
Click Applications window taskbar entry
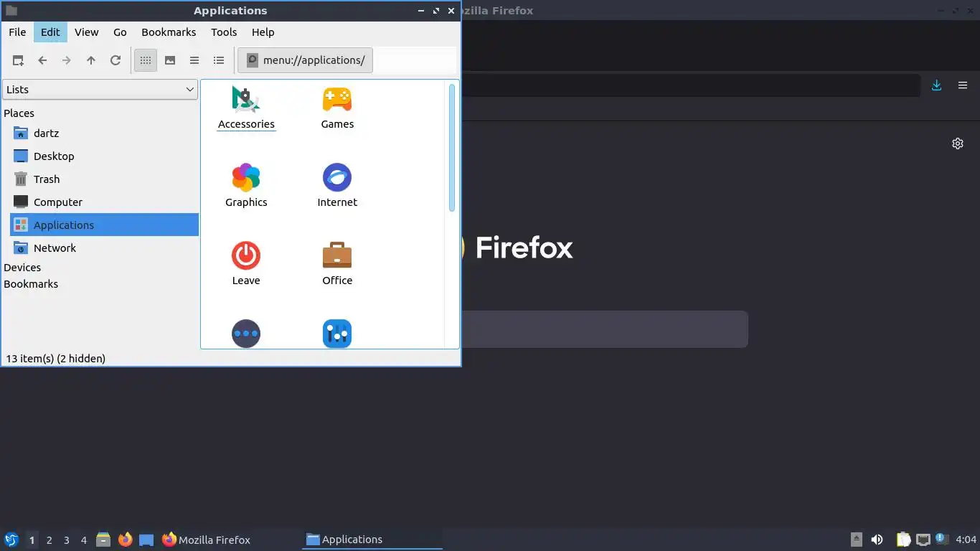(x=372, y=540)
